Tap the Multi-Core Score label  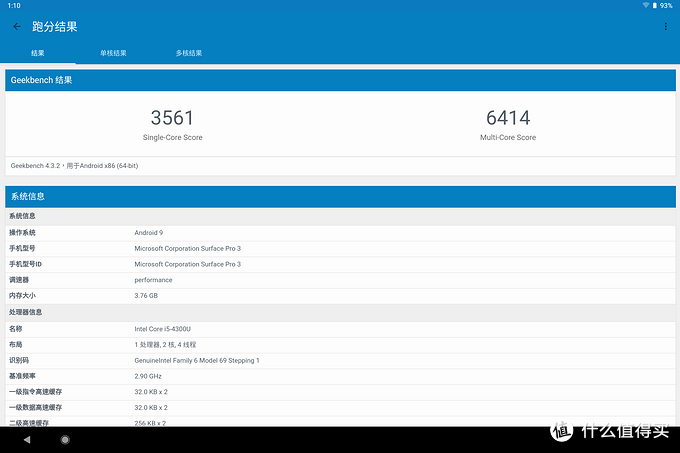click(508, 137)
